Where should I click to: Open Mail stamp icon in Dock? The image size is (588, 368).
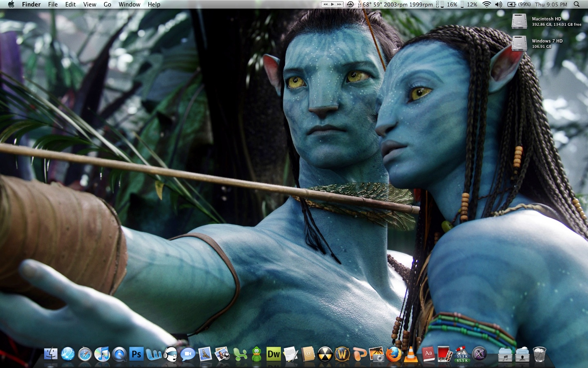205,354
